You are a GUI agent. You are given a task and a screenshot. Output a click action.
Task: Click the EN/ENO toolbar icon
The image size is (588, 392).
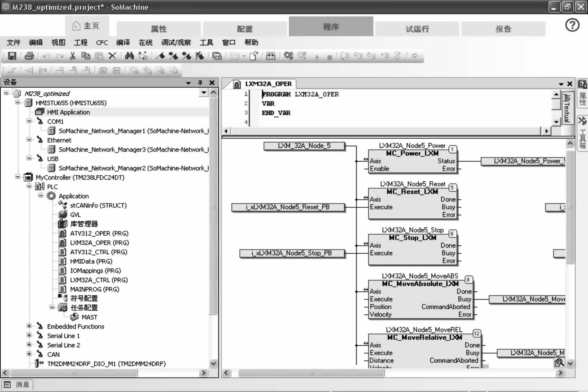[x=42, y=70]
